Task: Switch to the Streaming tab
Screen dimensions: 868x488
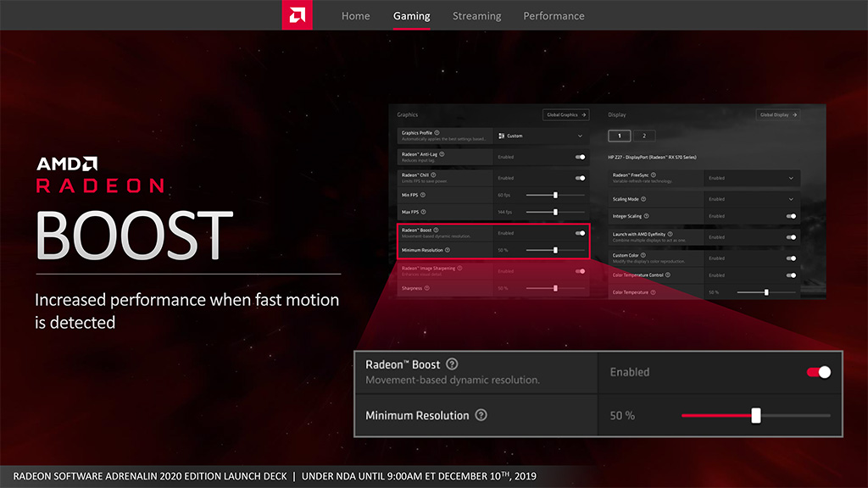Action: (476, 16)
